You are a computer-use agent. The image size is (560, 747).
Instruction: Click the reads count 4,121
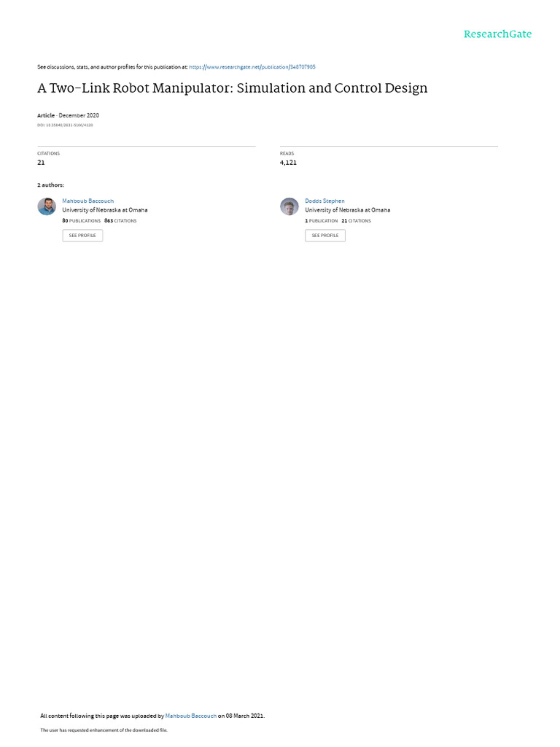coord(288,163)
